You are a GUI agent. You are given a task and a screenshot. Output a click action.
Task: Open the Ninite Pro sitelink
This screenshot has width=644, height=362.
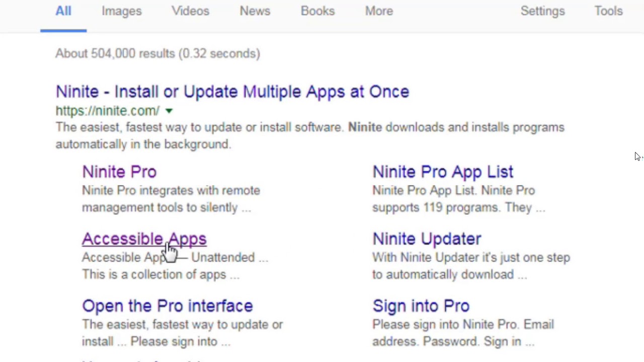click(119, 172)
